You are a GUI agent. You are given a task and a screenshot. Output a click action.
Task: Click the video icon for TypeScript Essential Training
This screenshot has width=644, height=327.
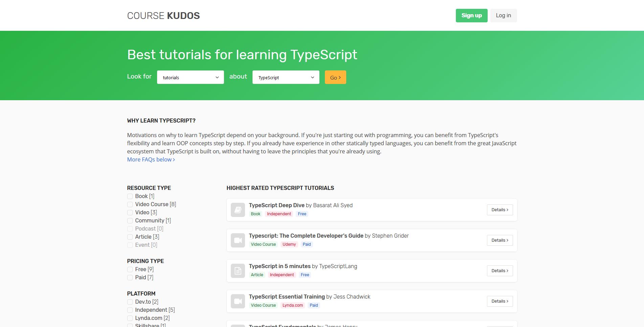point(238,301)
